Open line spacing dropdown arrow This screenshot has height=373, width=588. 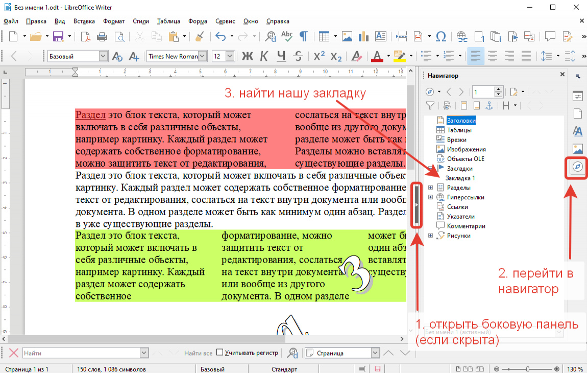(x=558, y=56)
